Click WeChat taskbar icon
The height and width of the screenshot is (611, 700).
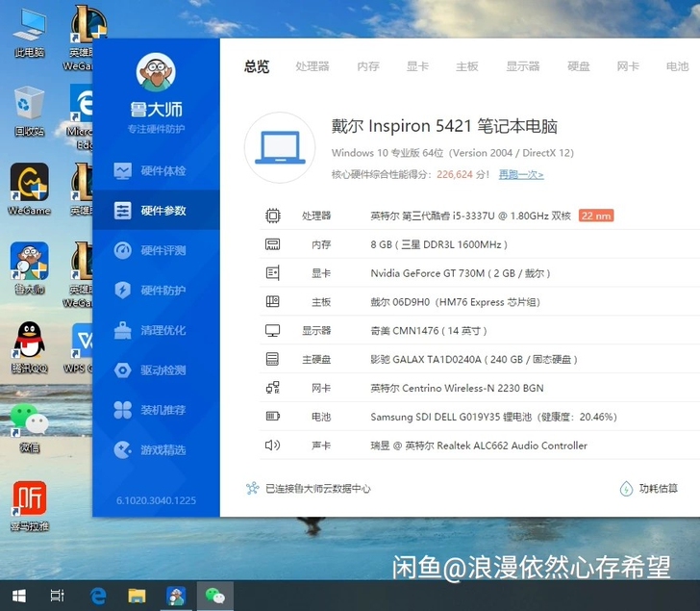[214, 596]
